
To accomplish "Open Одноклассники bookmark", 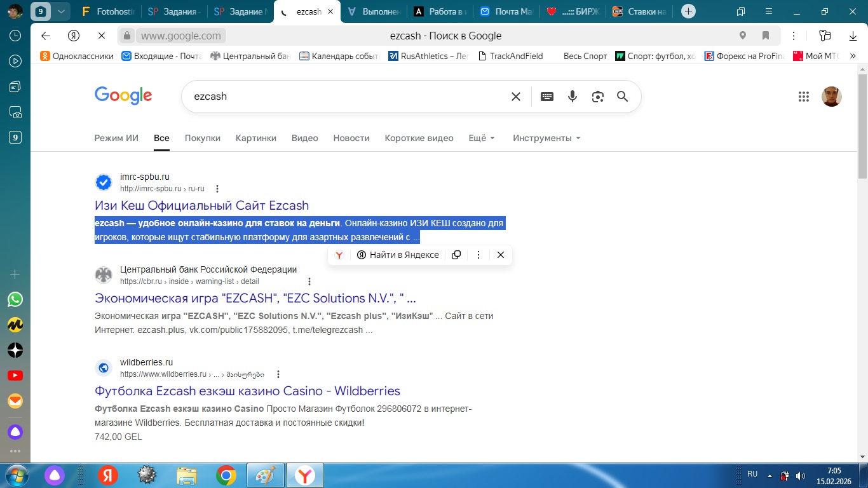I will pos(77,56).
